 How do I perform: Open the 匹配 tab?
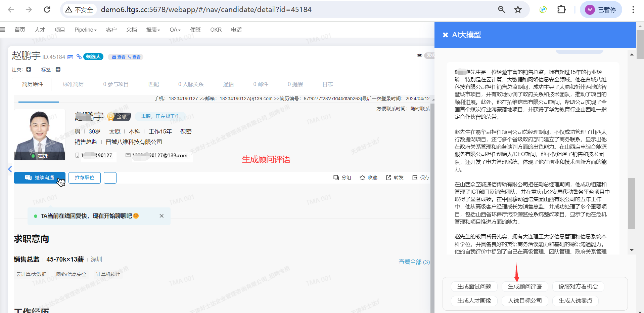(153, 84)
